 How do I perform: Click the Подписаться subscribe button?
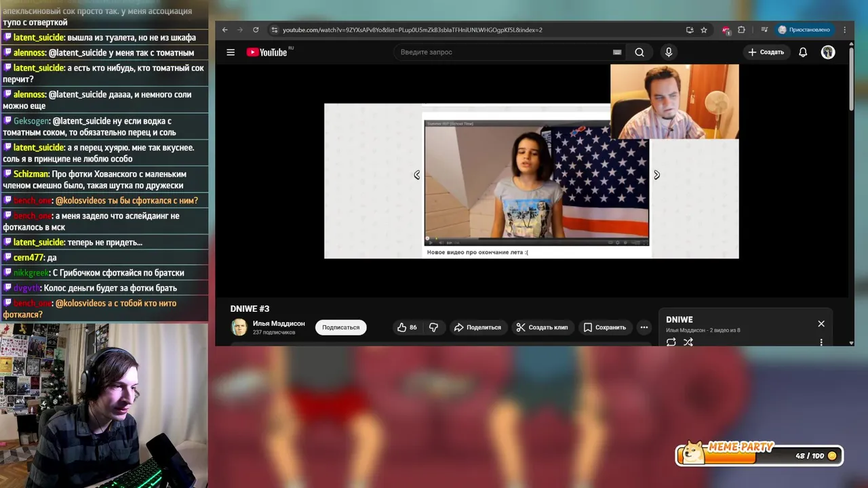[x=340, y=327]
